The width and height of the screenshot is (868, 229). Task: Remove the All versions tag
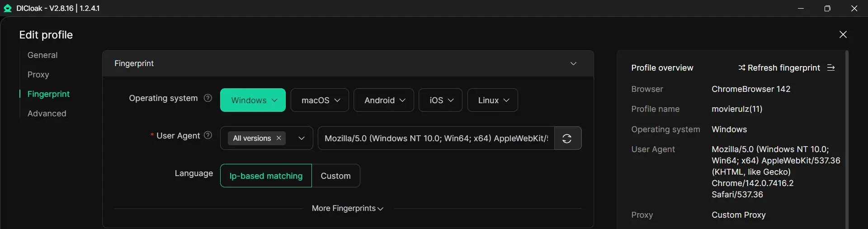pos(279,138)
